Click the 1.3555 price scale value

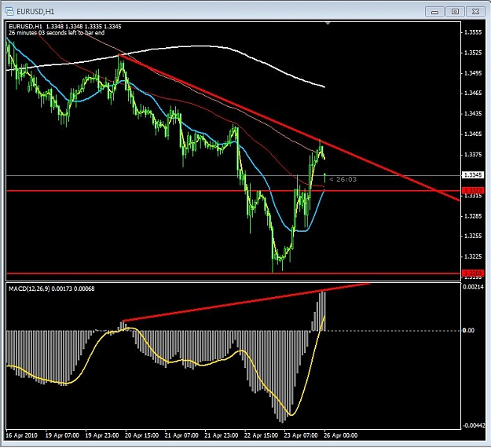pyautogui.click(x=473, y=32)
